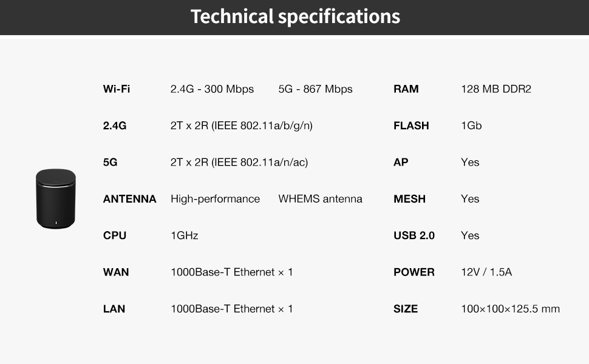The width and height of the screenshot is (589, 364).
Task: Select the USB 2.0 label
Action: click(x=414, y=235)
